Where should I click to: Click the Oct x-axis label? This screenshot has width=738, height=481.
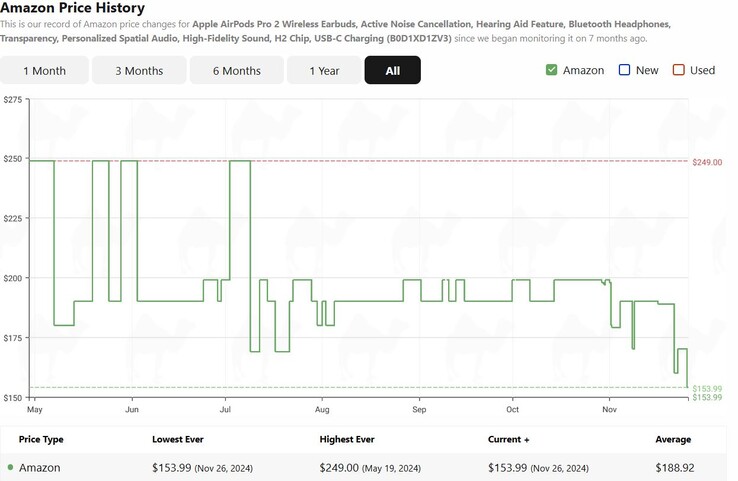click(513, 409)
